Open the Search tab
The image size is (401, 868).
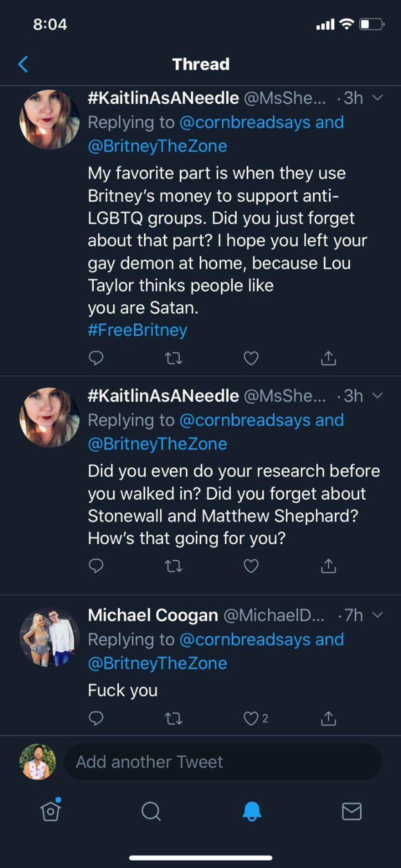[x=151, y=811]
